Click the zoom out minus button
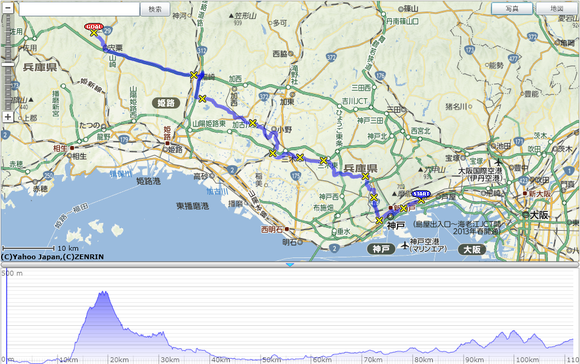Image resolution: width=580 pixels, height=364 pixels. coord(8,8)
